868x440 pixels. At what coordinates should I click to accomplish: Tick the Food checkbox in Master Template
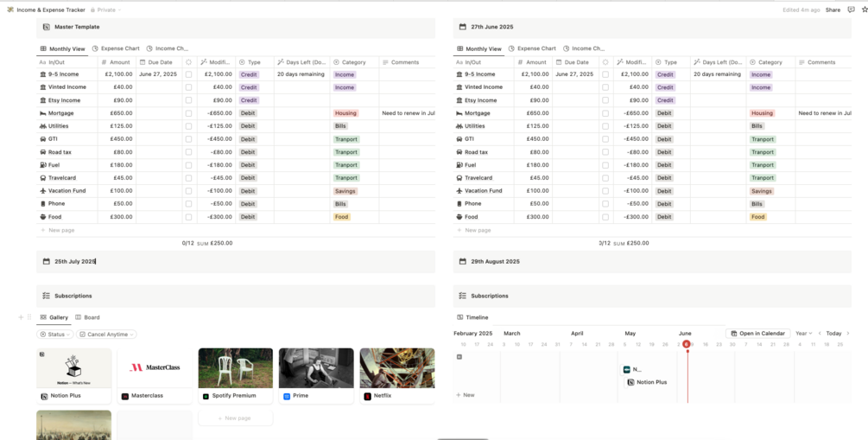189,217
